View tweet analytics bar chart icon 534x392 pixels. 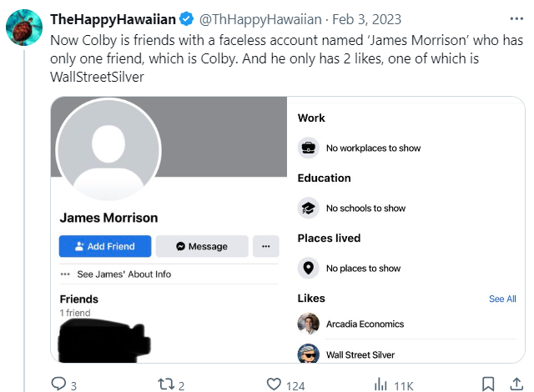pos(380,384)
